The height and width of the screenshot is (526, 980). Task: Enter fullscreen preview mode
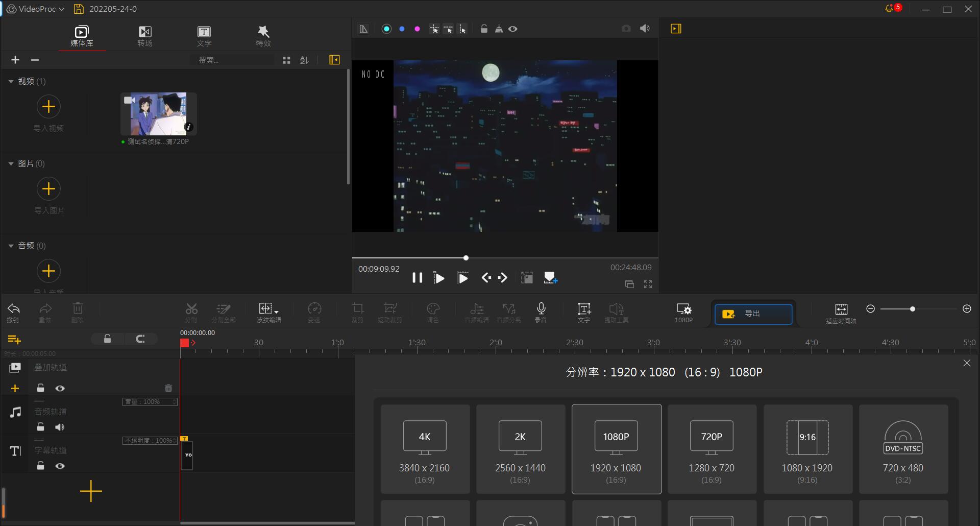pos(648,284)
